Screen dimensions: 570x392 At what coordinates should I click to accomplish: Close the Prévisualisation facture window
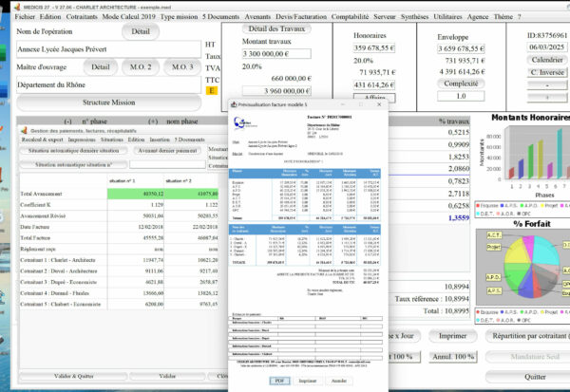coord(379,104)
